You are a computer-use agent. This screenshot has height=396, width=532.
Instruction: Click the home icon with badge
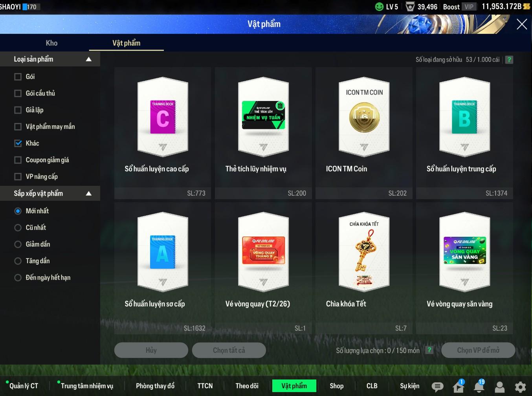click(458, 387)
